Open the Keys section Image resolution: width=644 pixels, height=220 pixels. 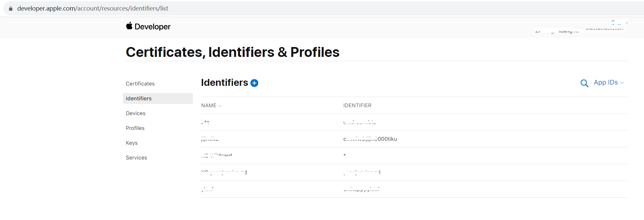[x=132, y=143]
